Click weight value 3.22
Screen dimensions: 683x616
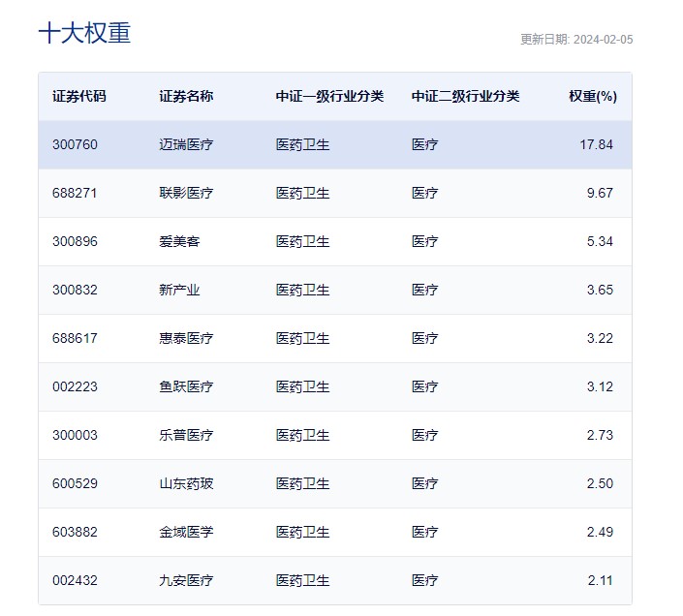click(600, 338)
